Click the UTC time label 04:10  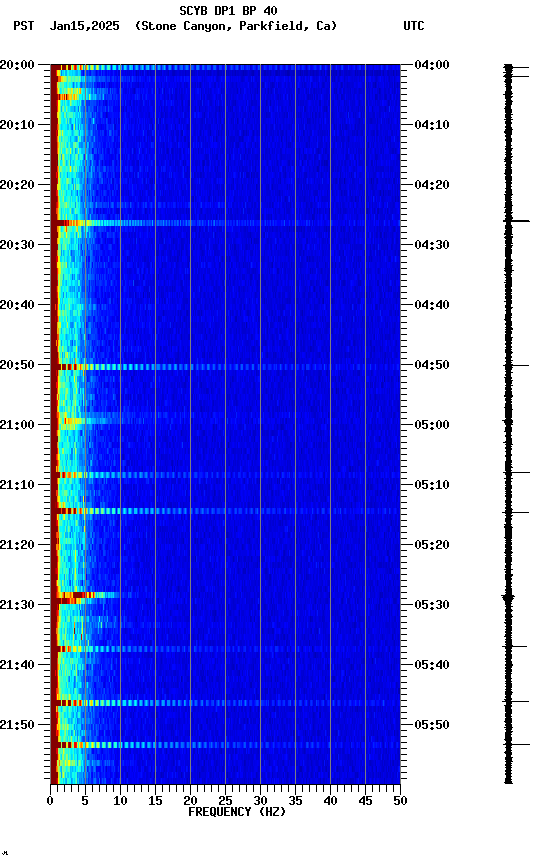pyautogui.click(x=432, y=125)
